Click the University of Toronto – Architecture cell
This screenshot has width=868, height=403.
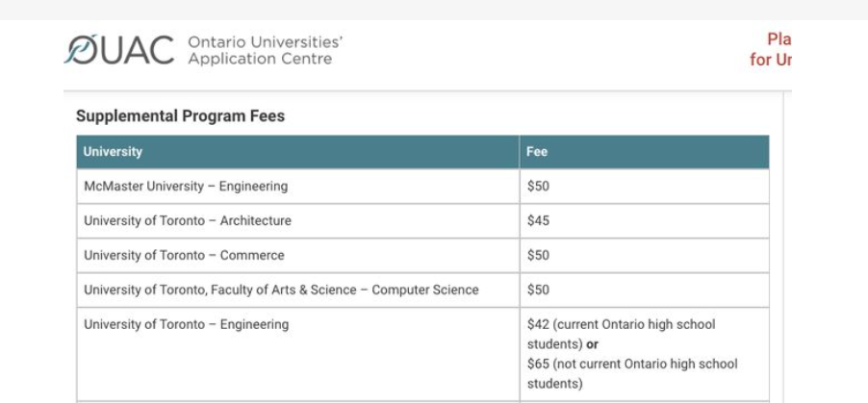[x=188, y=221]
